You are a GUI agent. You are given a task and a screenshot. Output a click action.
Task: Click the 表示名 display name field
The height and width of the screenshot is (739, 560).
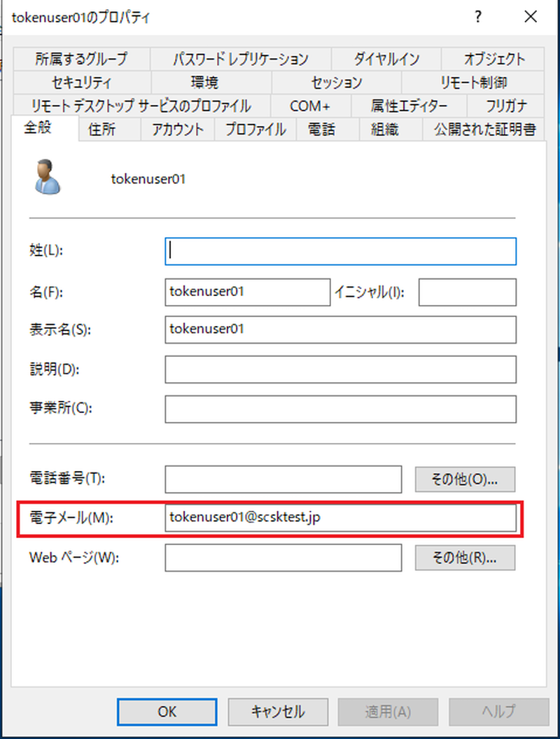(340, 330)
